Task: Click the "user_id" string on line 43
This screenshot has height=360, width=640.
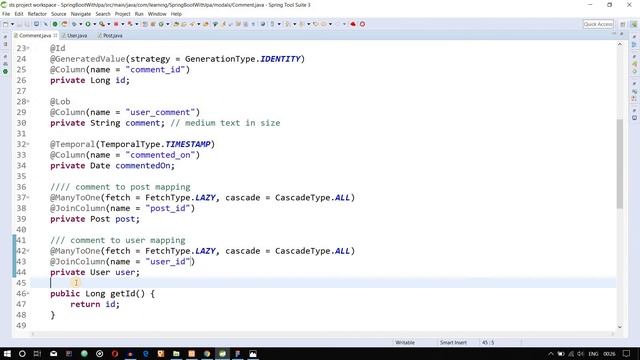Action: click(168, 262)
